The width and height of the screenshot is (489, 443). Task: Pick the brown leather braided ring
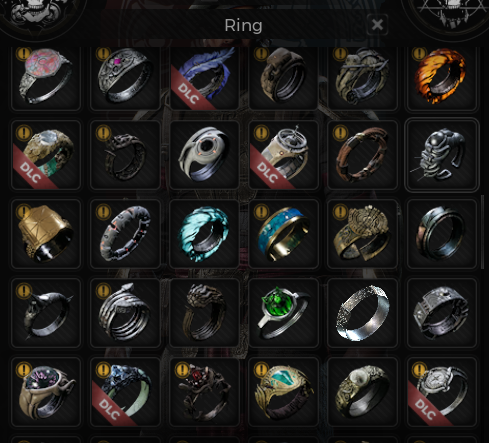(362, 155)
